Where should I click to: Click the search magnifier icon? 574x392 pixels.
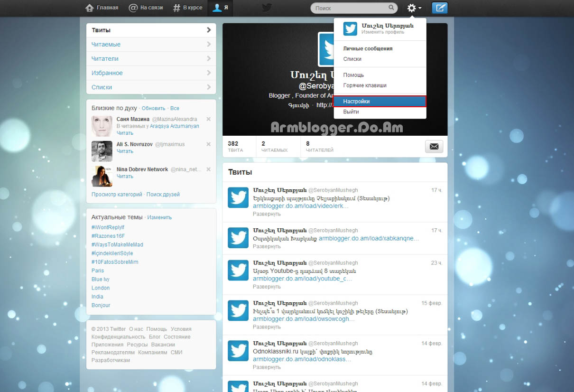click(x=391, y=8)
